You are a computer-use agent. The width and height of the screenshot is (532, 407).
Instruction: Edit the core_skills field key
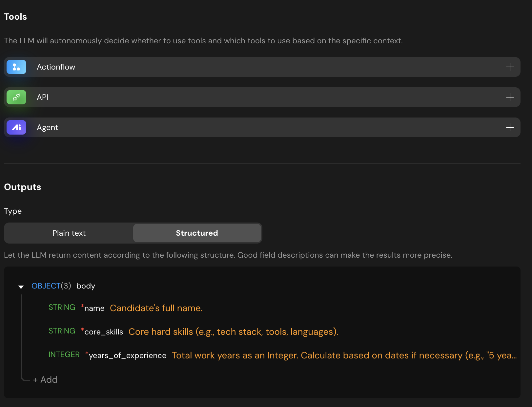coord(104,332)
